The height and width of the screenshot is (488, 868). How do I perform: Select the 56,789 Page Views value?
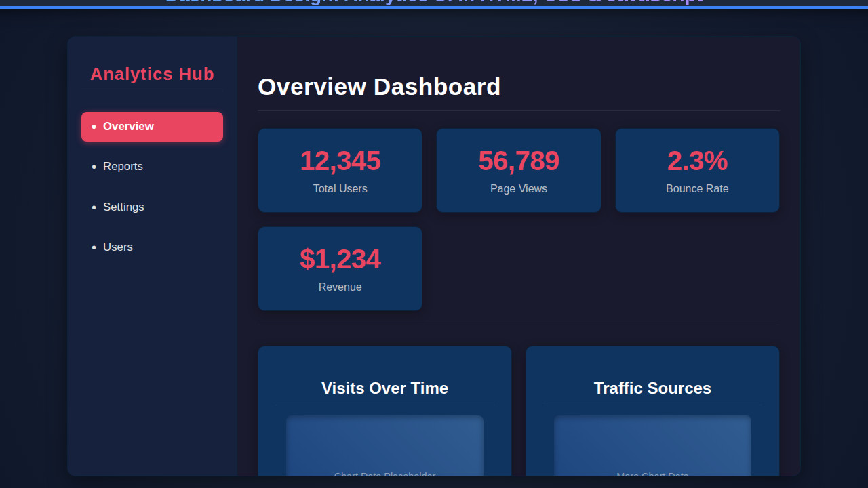click(518, 161)
